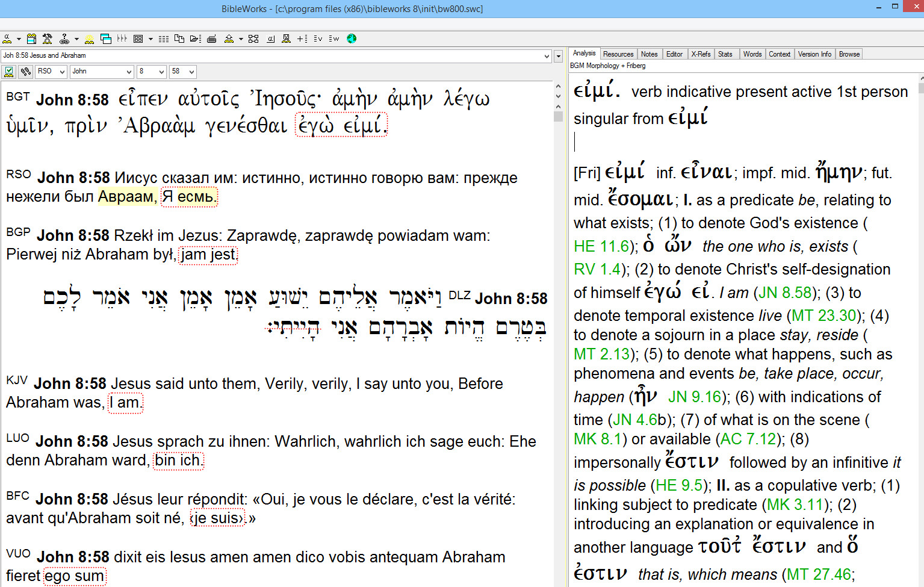Open the JN 8.58 reference link
The image size is (924, 587).
[x=785, y=293]
